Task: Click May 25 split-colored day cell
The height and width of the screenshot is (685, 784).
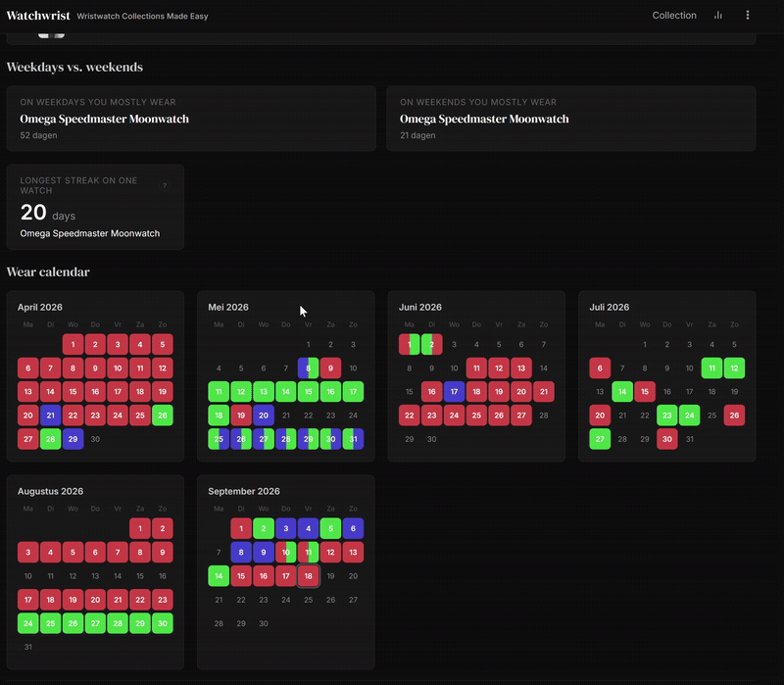Action: pos(219,439)
